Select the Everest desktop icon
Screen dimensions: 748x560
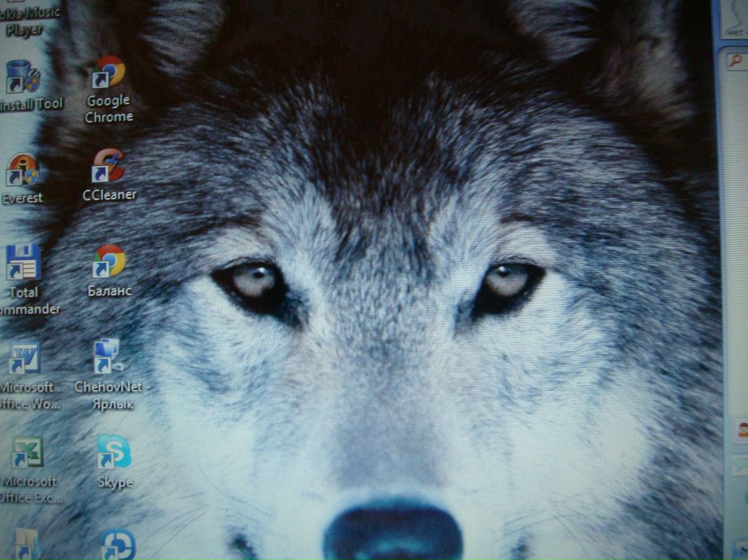[22, 171]
